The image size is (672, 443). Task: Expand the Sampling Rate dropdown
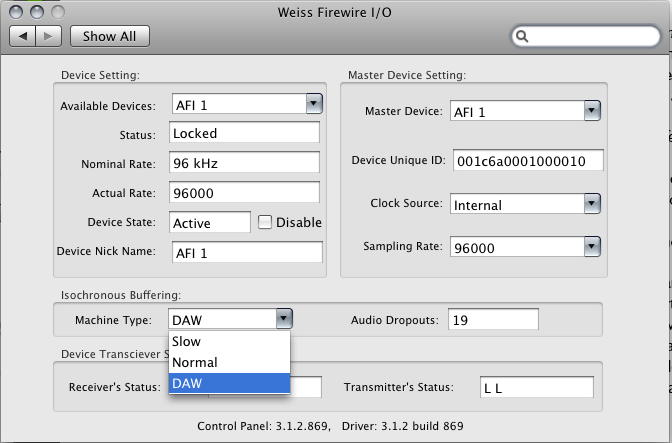[x=591, y=246]
